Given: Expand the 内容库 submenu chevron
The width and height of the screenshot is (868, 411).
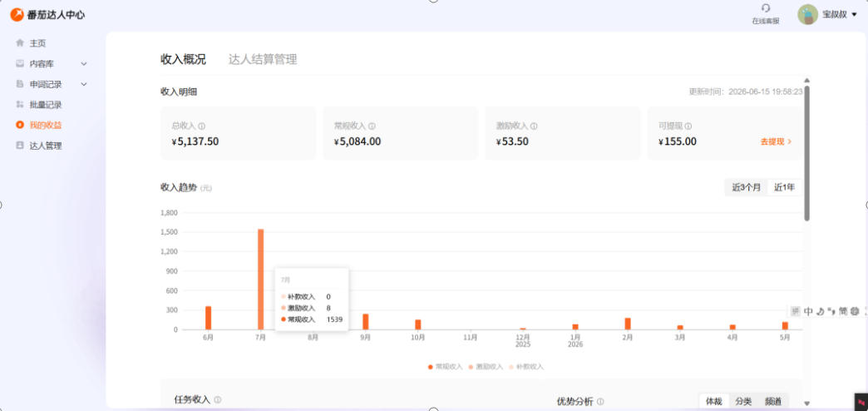Looking at the screenshot, I should coord(84,64).
